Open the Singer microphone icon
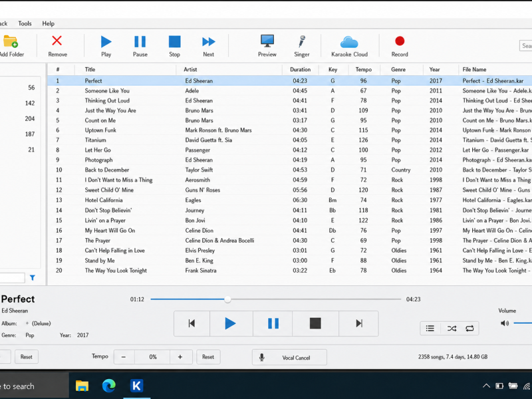The width and height of the screenshot is (532, 399). tap(302, 41)
